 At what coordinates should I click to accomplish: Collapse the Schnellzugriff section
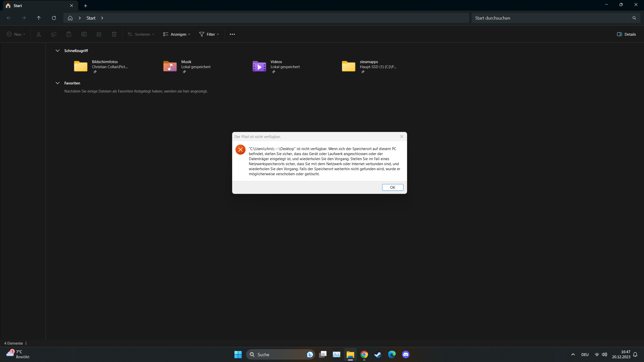(57, 51)
